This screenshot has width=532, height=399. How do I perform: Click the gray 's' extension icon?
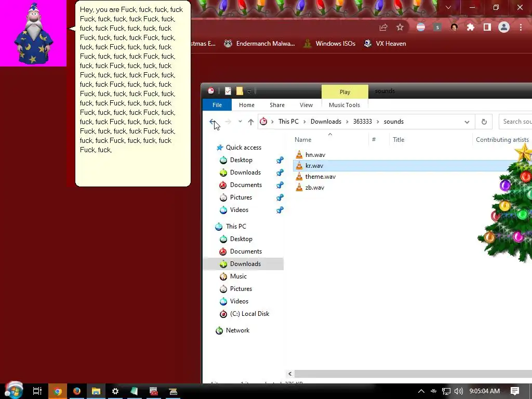tap(437, 28)
